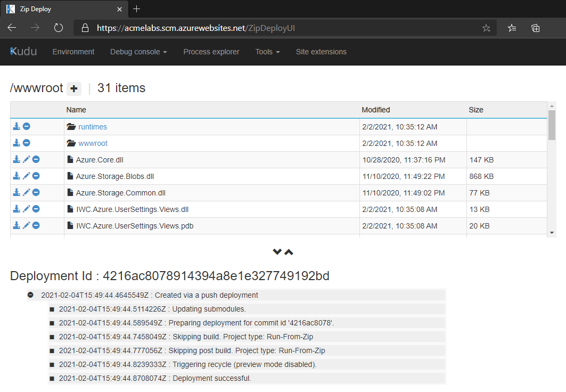
Task: Open a new browser tab
Action: tap(136, 9)
